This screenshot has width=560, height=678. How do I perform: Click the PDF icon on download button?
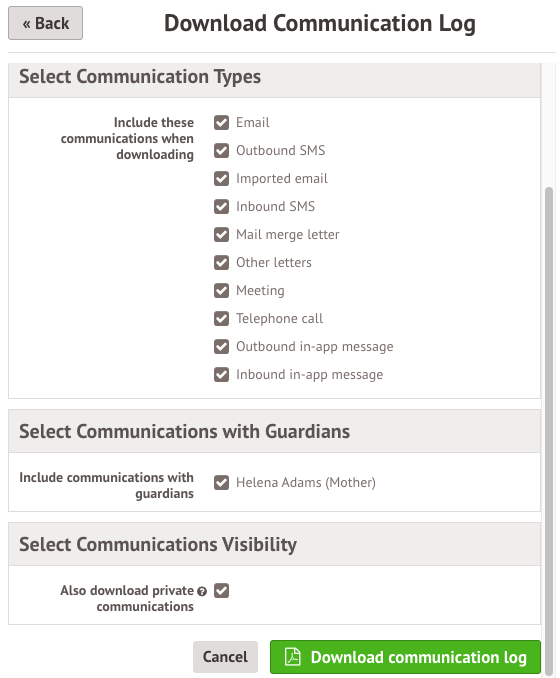pos(293,656)
